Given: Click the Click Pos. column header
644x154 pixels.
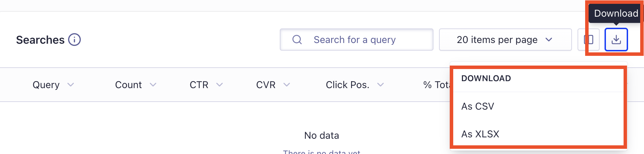Looking at the screenshot, I should pos(348,85).
